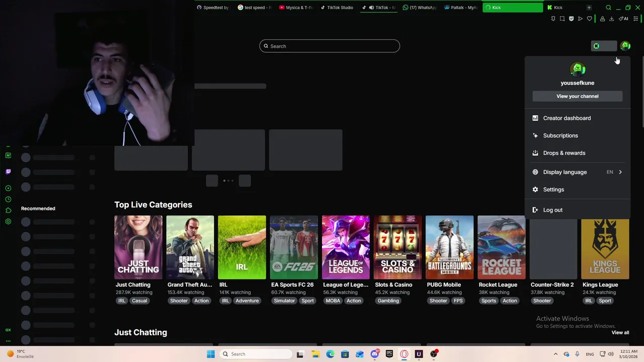
Task: Switch to the Mysica YouTube tab
Action: [296, 8]
